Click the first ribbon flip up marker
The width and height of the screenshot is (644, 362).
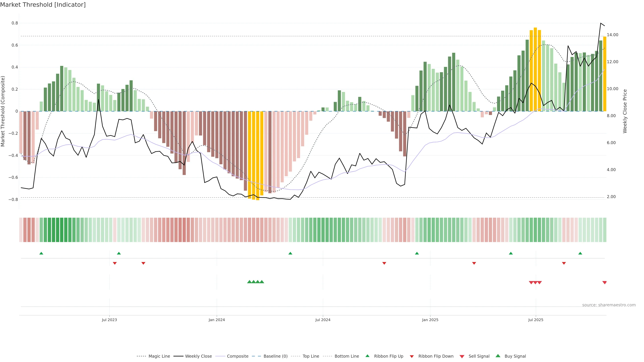[41, 253]
